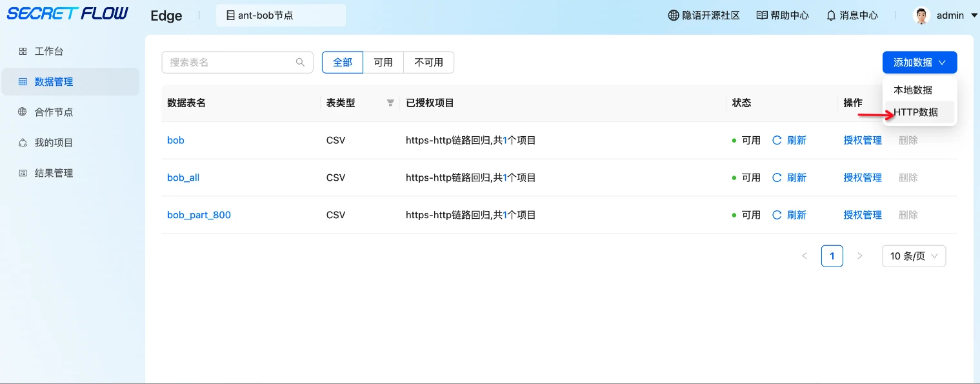
Task: Click the book icon for 帮助中心
Action: [762, 15]
